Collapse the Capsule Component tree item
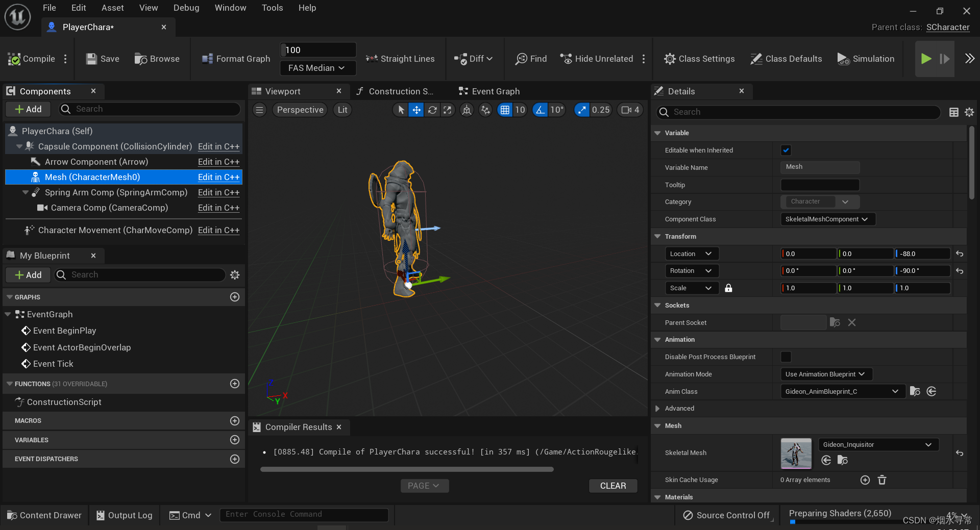This screenshot has width=980, height=530. 19,146
